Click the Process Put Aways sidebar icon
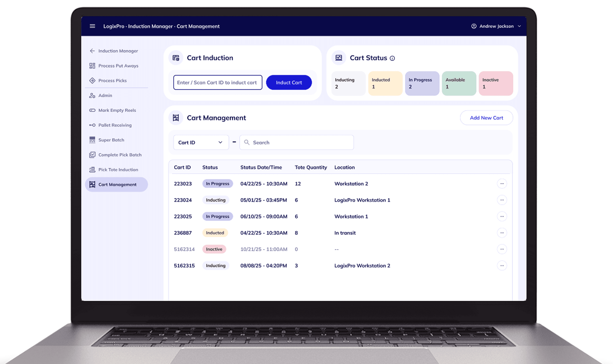The image size is (613, 364). pyautogui.click(x=92, y=66)
